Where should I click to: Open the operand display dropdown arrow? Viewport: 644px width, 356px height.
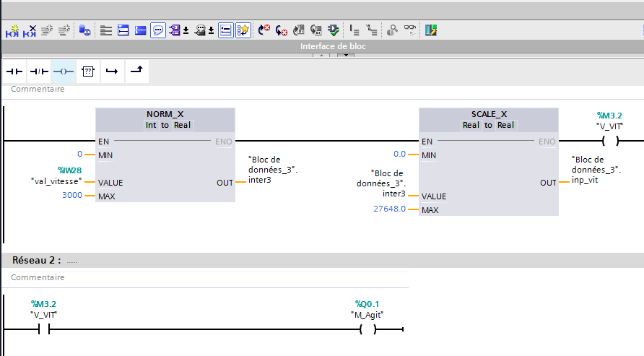(186, 30)
